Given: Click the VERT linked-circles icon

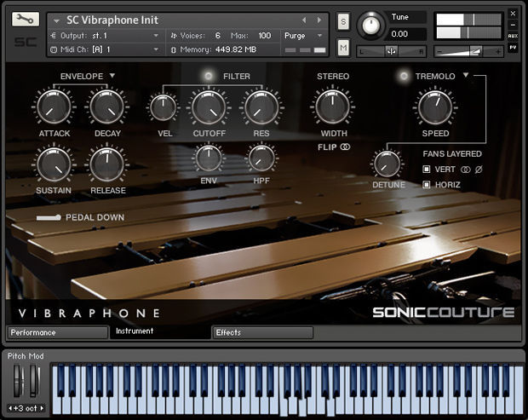Looking at the screenshot, I should [x=466, y=170].
